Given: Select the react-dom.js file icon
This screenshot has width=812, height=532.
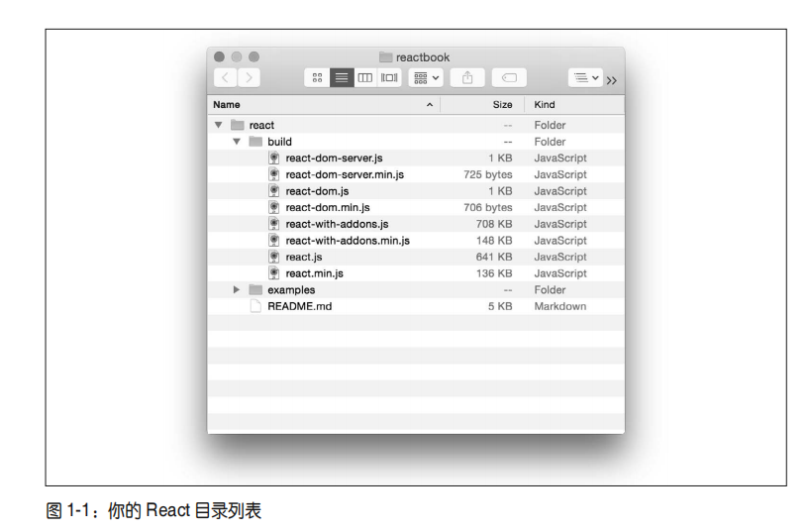Looking at the screenshot, I should click(274, 191).
